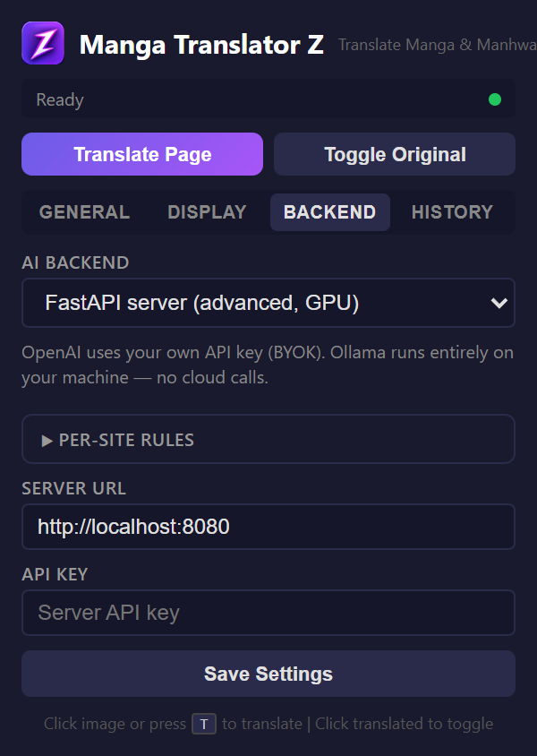Click the Ready status bar
The image size is (537, 756).
(268, 99)
